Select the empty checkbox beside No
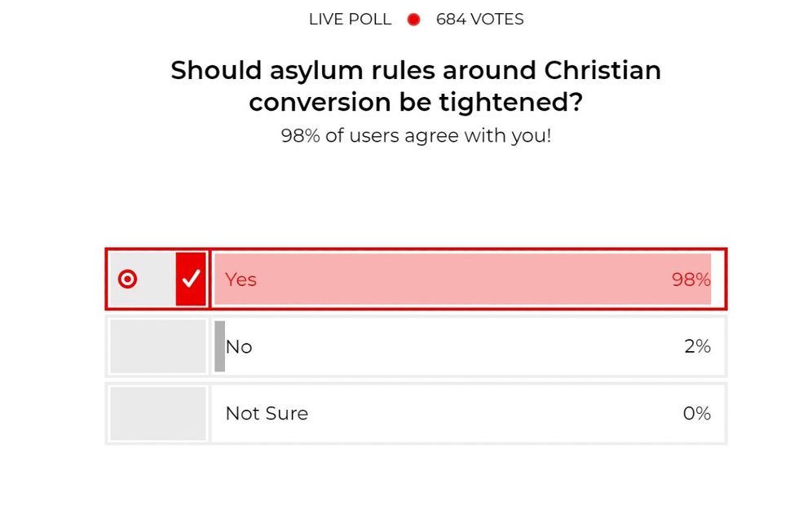This screenshot has height=532, width=799. point(157,346)
